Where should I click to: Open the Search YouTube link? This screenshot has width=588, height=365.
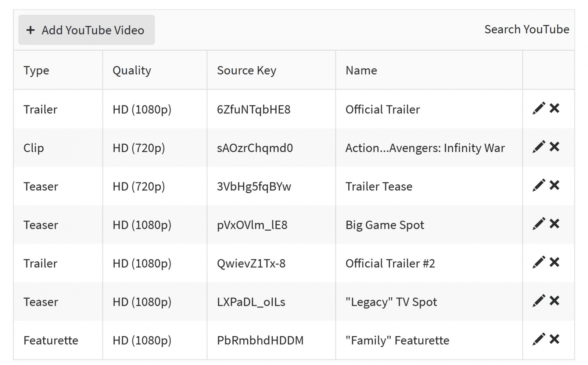(526, 29)
